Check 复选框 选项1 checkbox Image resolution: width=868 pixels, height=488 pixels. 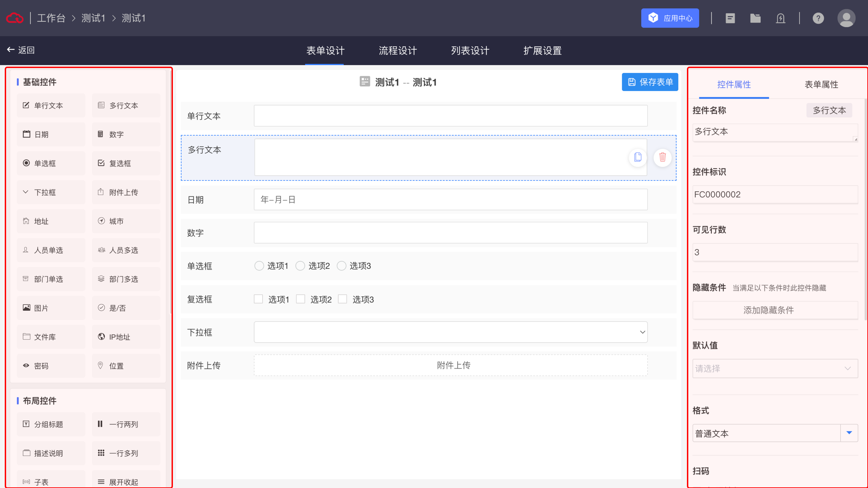coord(258,299)
